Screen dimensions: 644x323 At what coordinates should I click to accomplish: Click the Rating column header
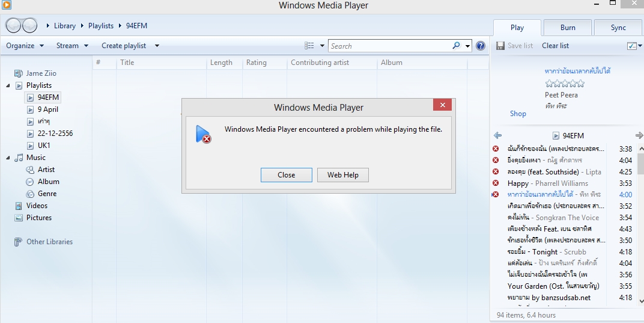click(264, 63)
